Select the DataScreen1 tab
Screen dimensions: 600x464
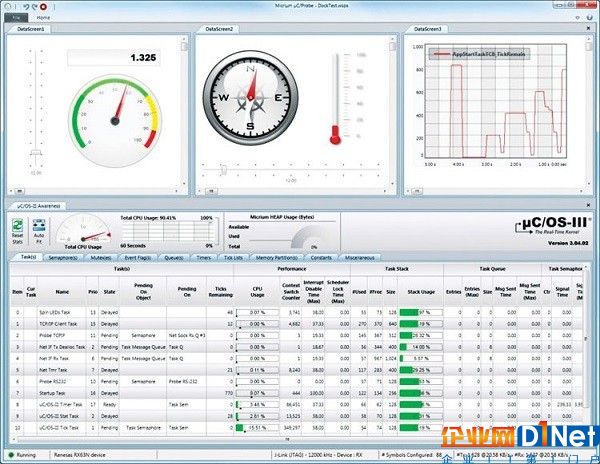click(30, 29)
